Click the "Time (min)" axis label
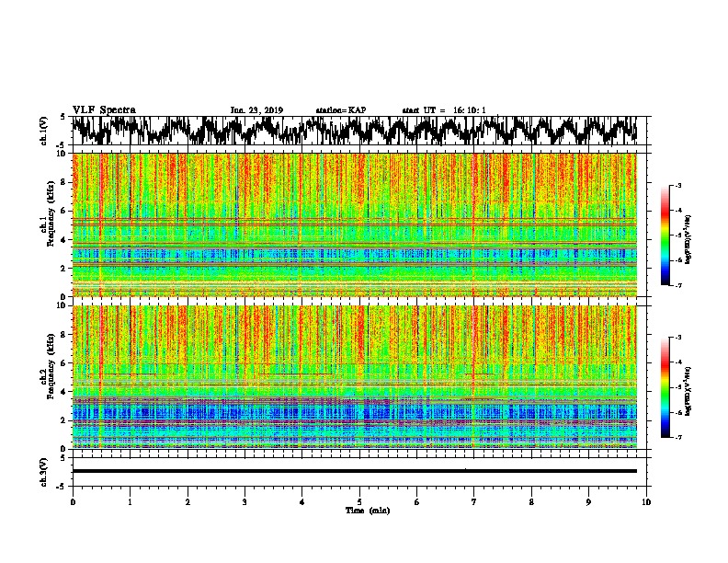 368,511
